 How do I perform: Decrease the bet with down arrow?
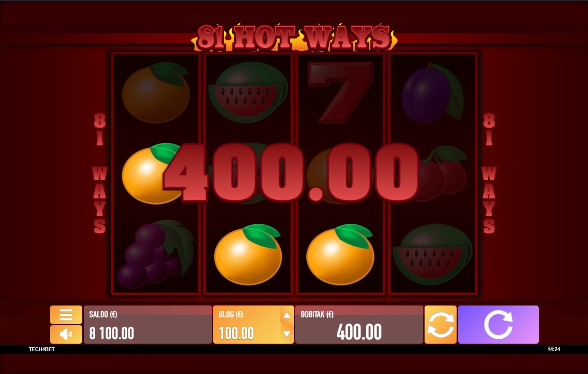coord(287,333)
